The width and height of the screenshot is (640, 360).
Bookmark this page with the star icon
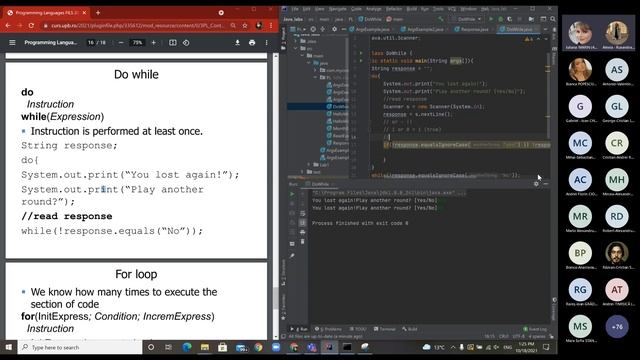click(245, 25)
